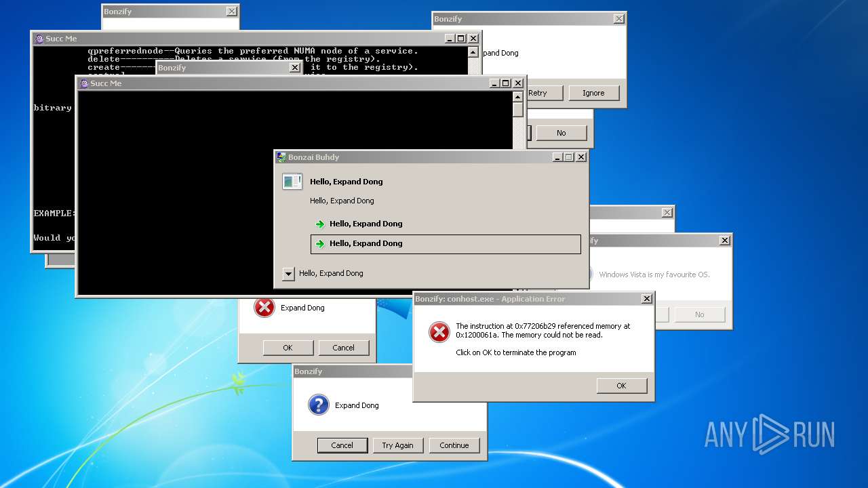Click scroll up arrow in front Succ Me console
Viewport: 868px width, 488px height.
pos(518,97)
